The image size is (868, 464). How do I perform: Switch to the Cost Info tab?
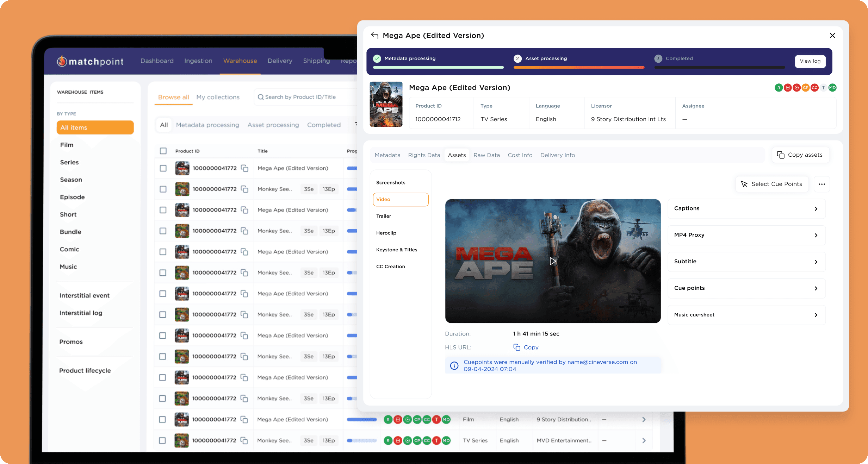pos(520,155)
